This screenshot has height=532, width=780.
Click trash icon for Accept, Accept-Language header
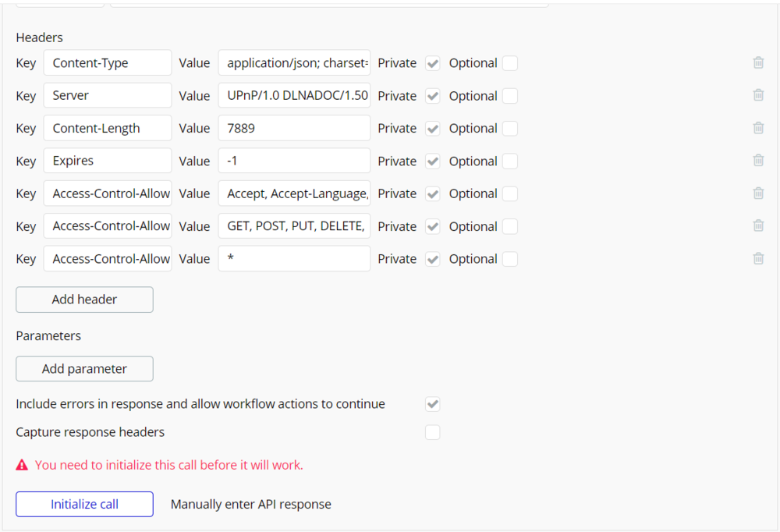click(758, 193)
